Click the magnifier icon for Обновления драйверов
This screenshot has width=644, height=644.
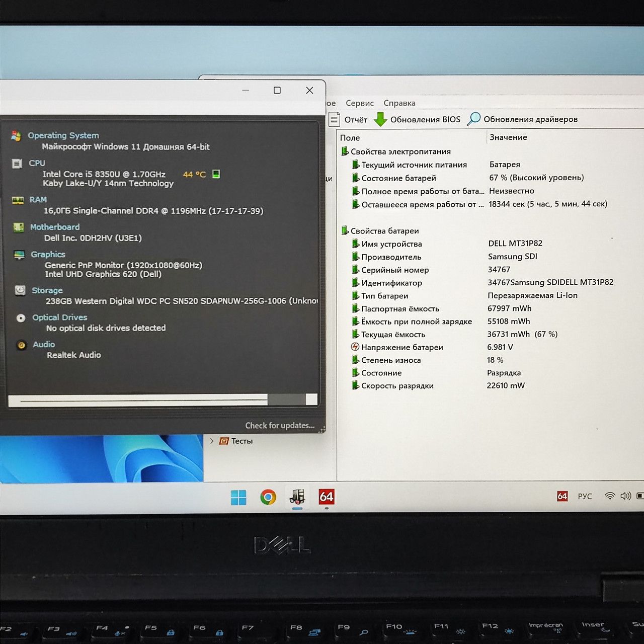[473, 119]
